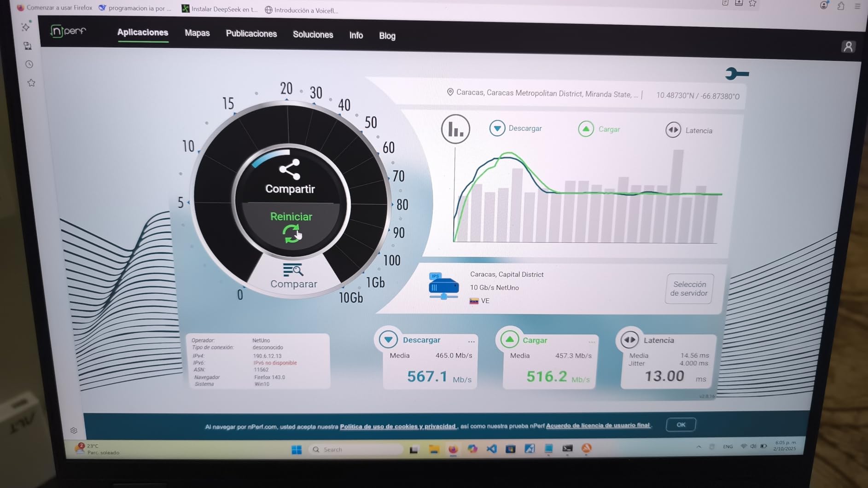The width and height of the screenshot is (868, 488).
Task: Click the bar chart graph icon
Action: point(455,129)
